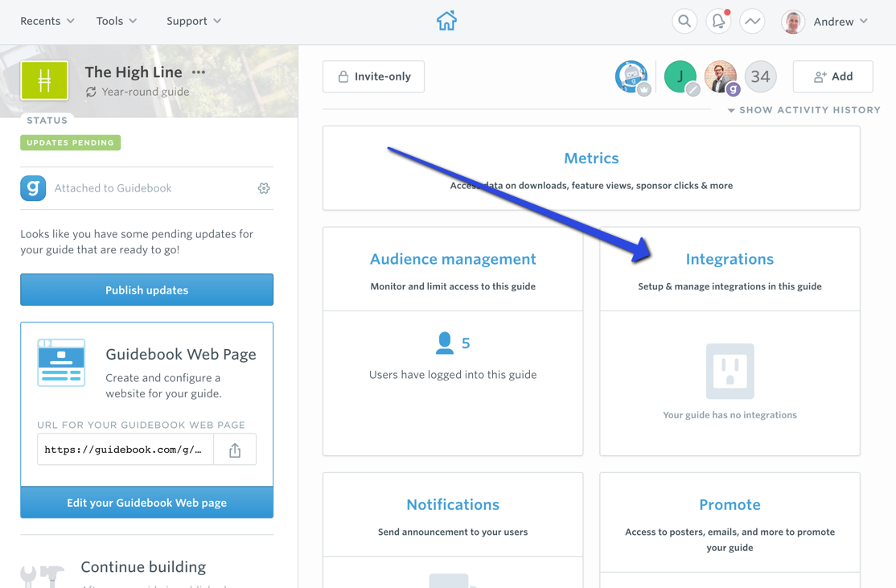Click the logged-in users count 5
Screen dimensions: 896x588
tap(466, 343)
